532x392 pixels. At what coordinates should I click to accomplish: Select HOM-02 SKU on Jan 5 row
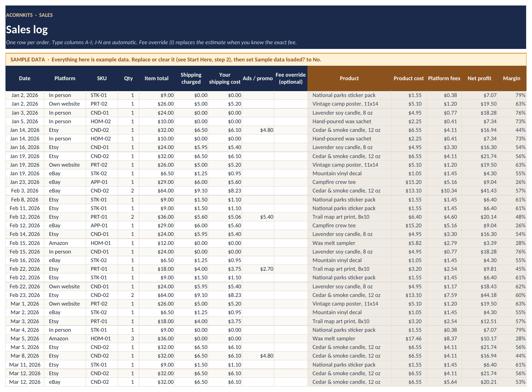[102, 121]
